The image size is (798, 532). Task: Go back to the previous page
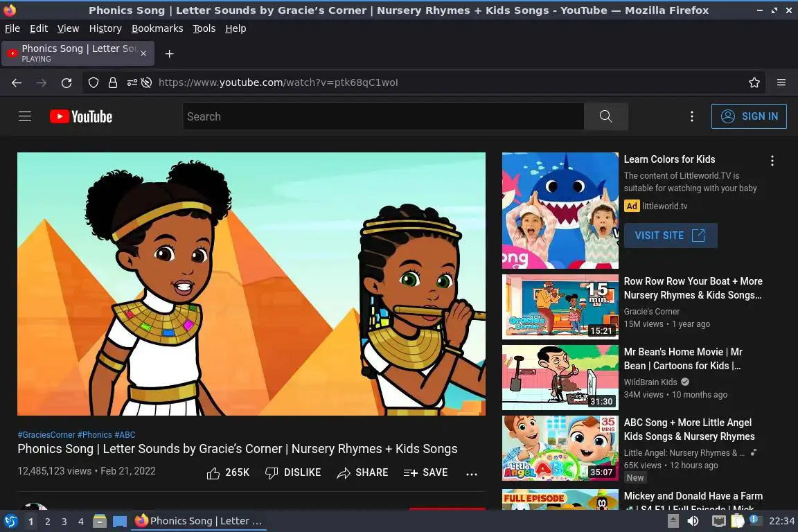(17, 82)
